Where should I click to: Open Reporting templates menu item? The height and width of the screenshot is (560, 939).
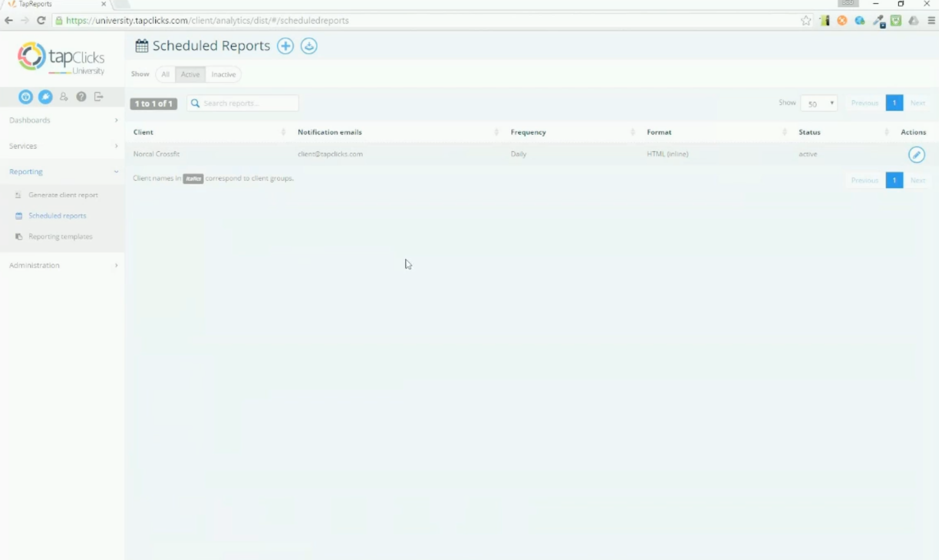point(60,237)
